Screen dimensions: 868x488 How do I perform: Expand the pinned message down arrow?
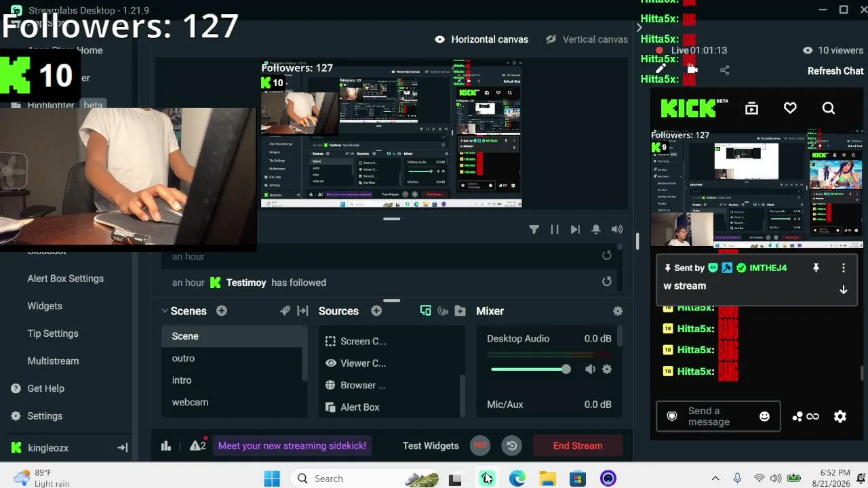click(844, 289)
